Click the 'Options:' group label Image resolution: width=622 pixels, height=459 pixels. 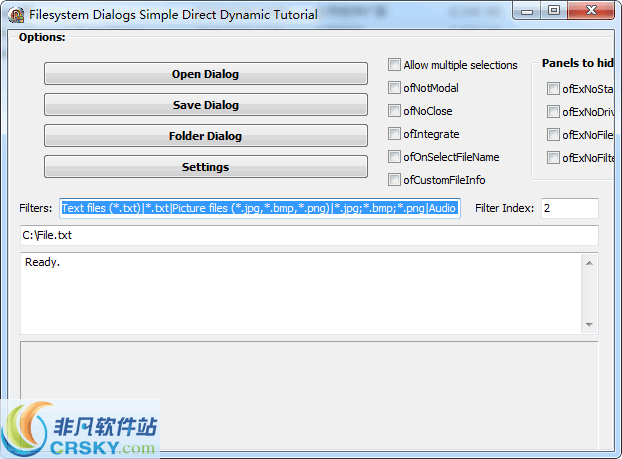coord(42,37)
